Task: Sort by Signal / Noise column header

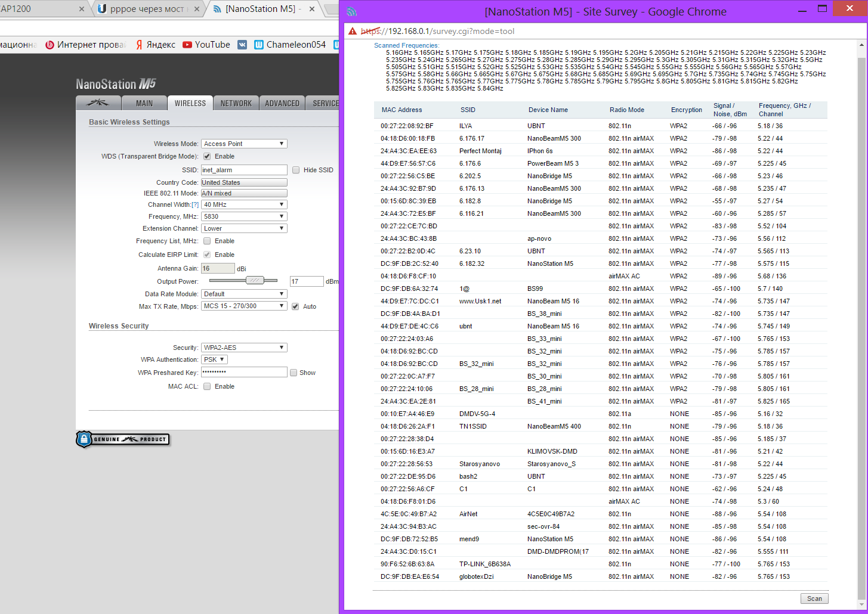Action: point(730,110)
